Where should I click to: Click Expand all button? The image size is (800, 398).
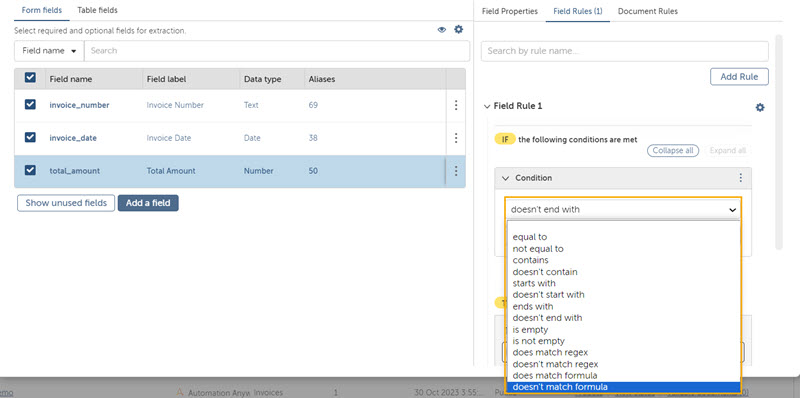[x=728, y=151]
